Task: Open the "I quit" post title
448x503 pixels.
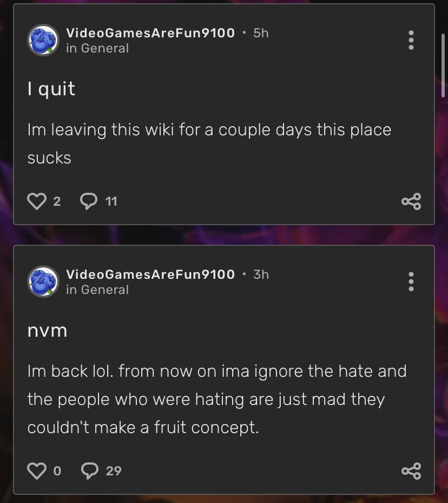Action: (x=51, y=89)
